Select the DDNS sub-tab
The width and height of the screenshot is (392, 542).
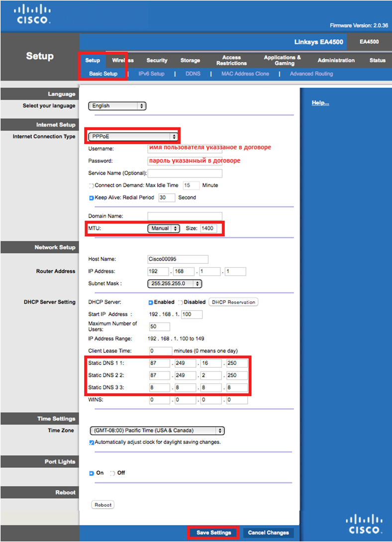tap(193, 74)
